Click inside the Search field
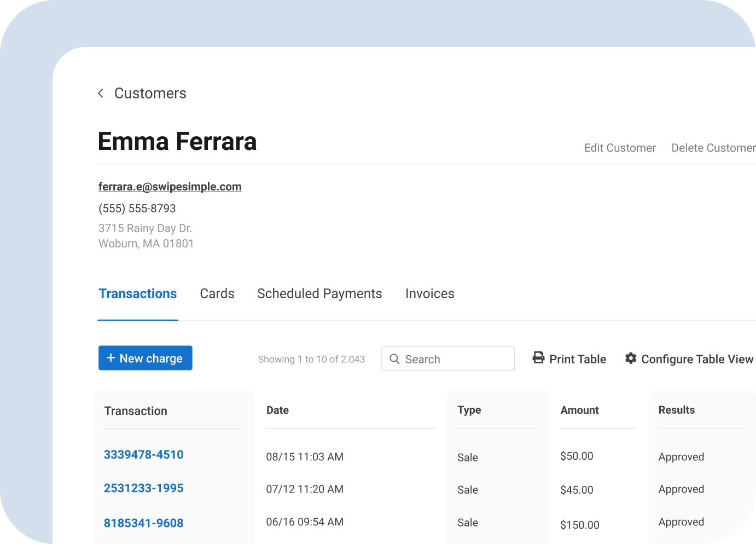 pyautogui.click(x=454, y=359)
